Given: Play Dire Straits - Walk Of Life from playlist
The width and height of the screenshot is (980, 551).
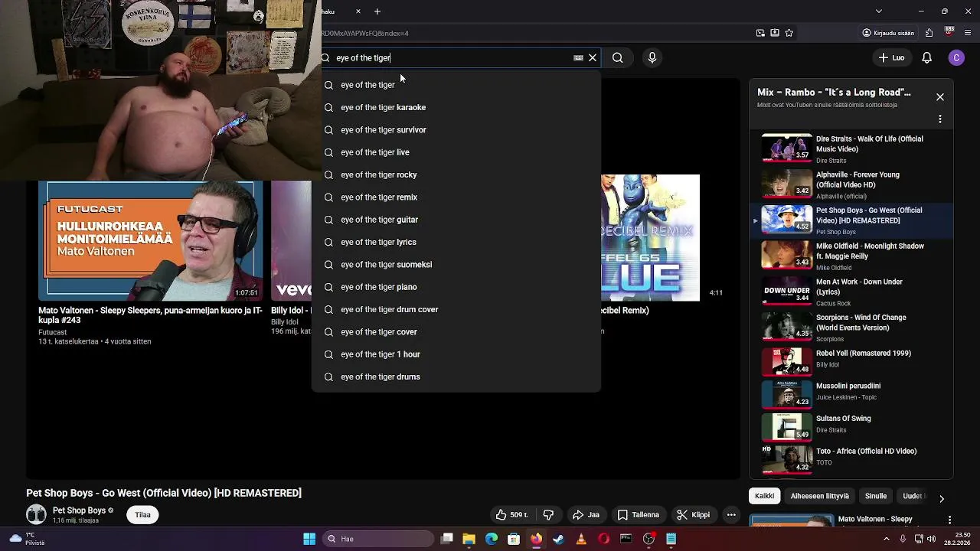Looking at the screenshot, I should coord(850,149).
